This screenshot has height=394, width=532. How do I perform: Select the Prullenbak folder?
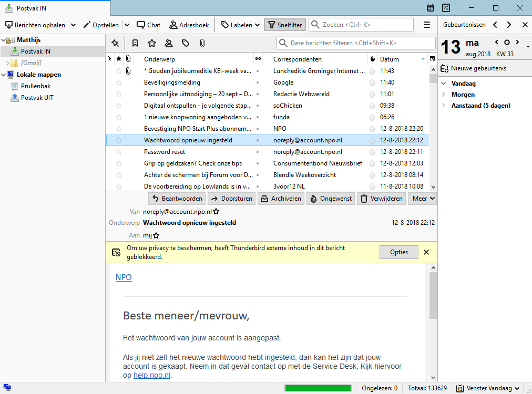click(x=35, y=86)
